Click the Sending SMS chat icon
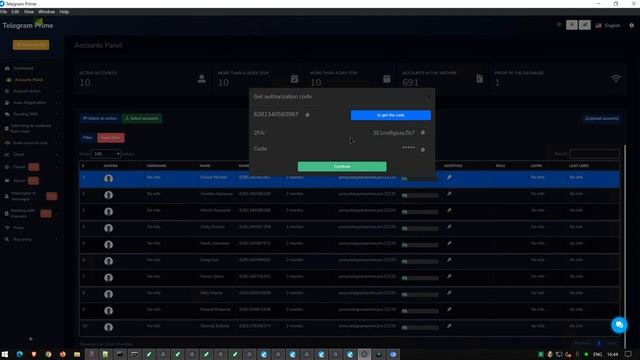 pos(7,114)
